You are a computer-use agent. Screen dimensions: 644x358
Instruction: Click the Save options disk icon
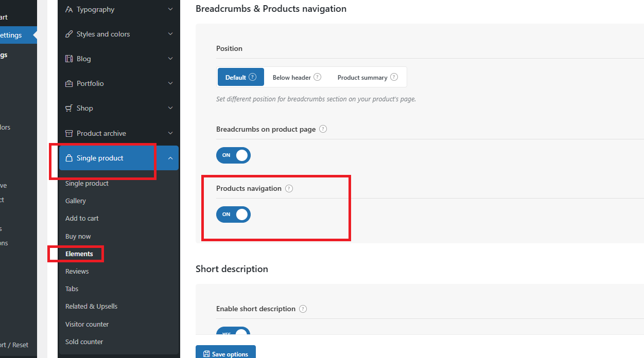[206, 354]
